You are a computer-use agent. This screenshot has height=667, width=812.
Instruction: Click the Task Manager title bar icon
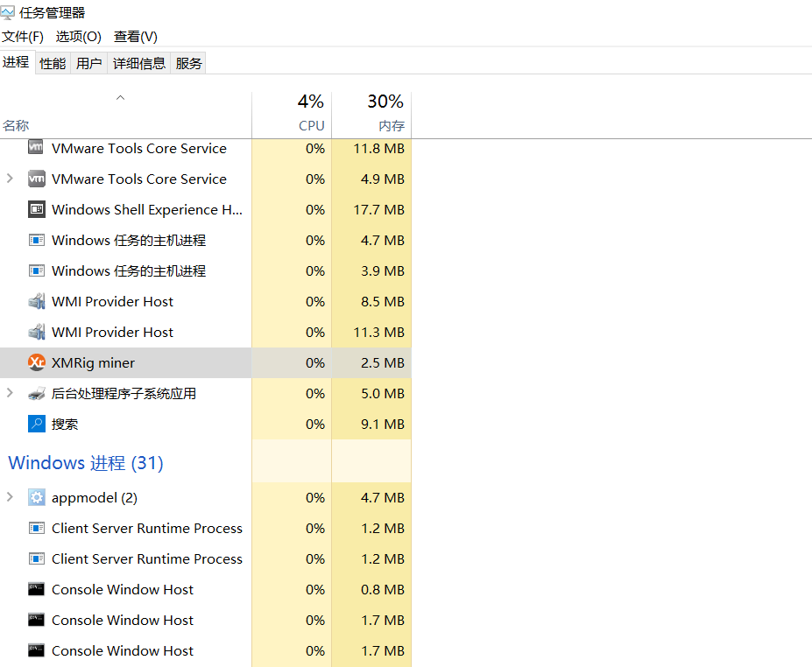tap(9, 13)
